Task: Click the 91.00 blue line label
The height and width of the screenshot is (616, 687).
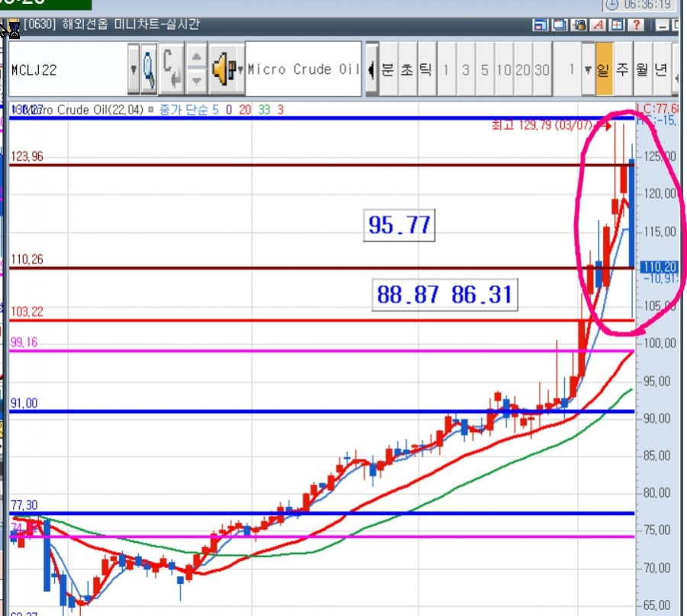Action: pyautogui.click(x=24, y=403)
